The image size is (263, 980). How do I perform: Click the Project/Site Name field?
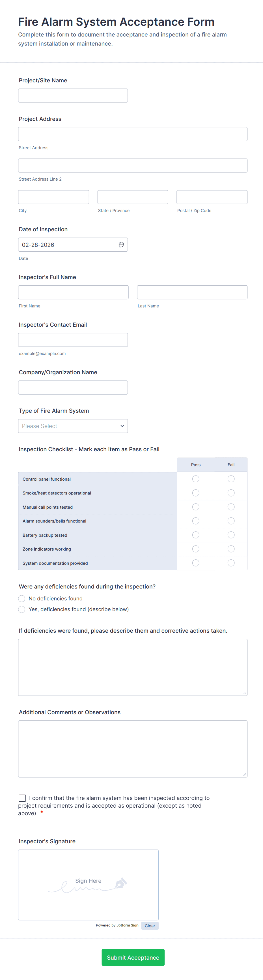coord(73,95)
